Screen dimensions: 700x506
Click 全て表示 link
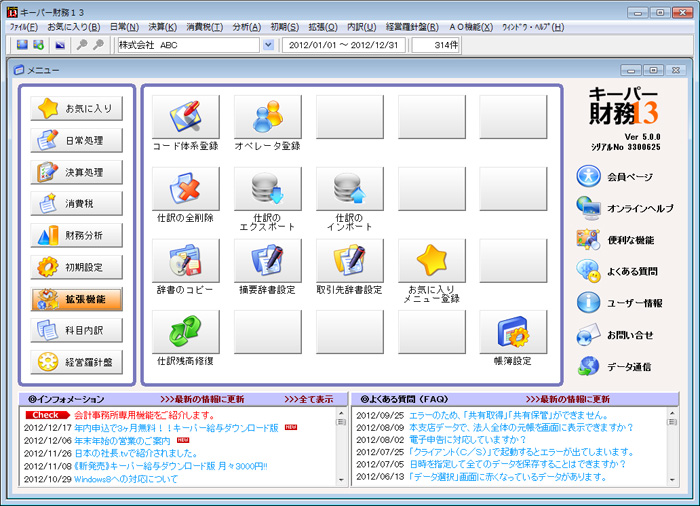(x=309, y=399)
